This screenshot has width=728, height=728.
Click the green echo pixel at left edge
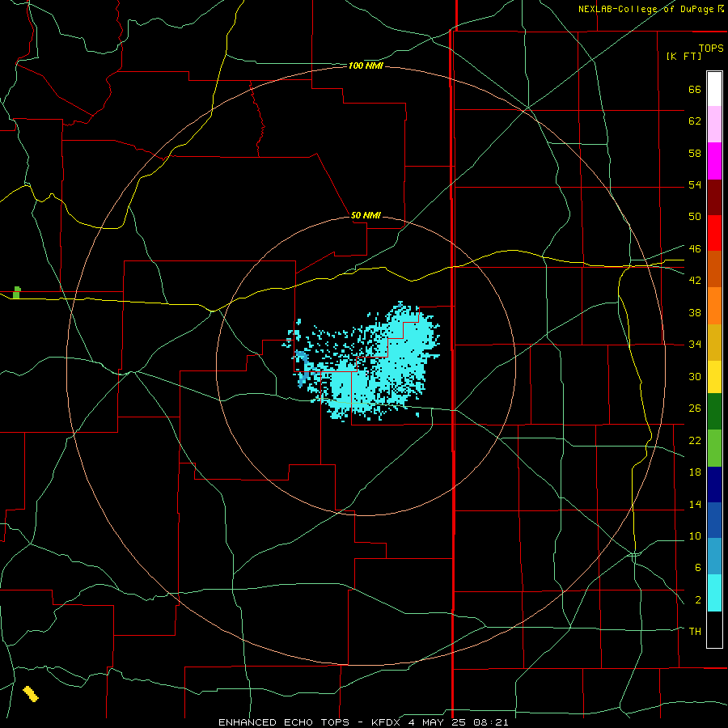[17, 293]
